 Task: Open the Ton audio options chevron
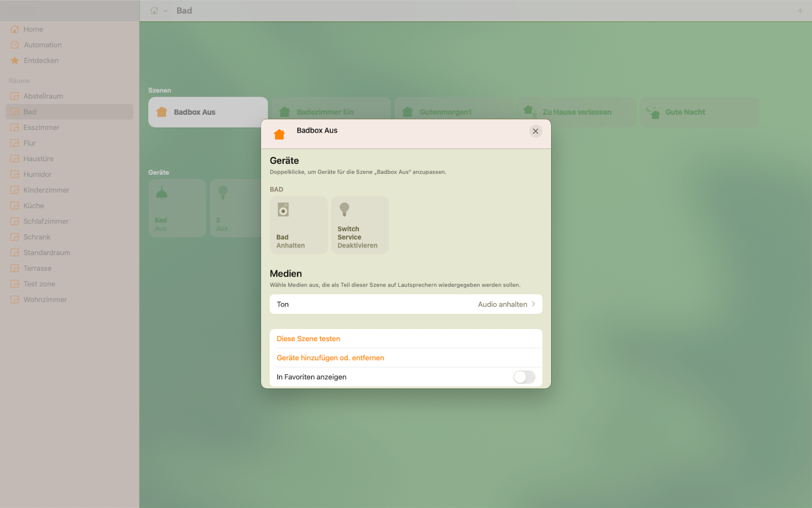coord(533,304)
